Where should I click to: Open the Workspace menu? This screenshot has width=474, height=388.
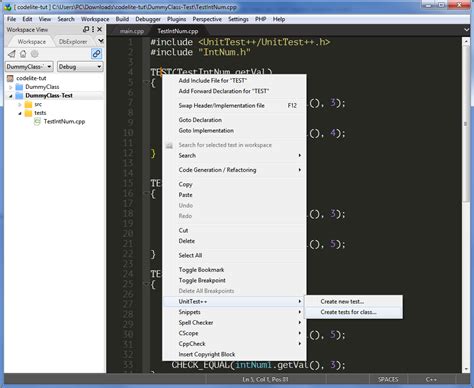click(95, 19)
